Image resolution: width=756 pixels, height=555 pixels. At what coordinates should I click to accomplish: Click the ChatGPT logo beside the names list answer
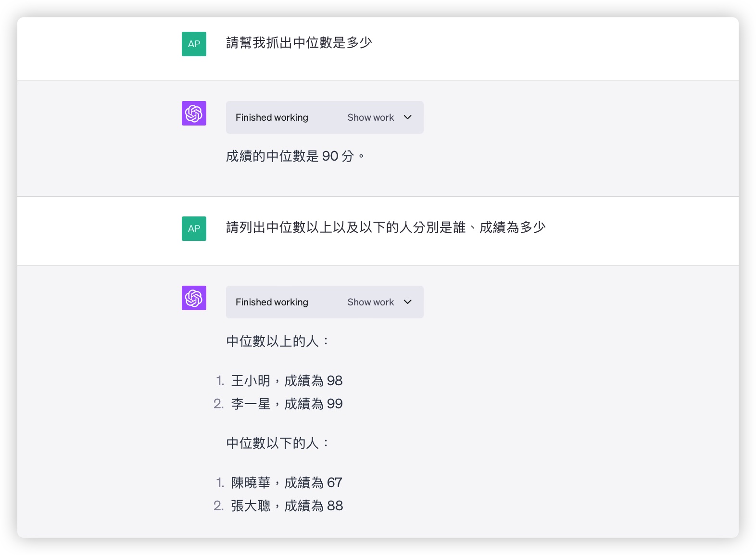pyautogui.click(x=194, y=298)
